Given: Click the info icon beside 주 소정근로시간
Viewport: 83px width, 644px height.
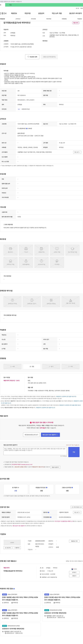Looking at the screenshot, I should (27, 129).
